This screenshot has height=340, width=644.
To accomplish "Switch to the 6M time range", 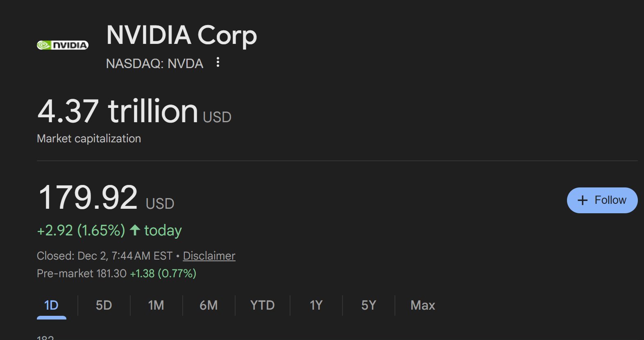I will coord(209,305).
